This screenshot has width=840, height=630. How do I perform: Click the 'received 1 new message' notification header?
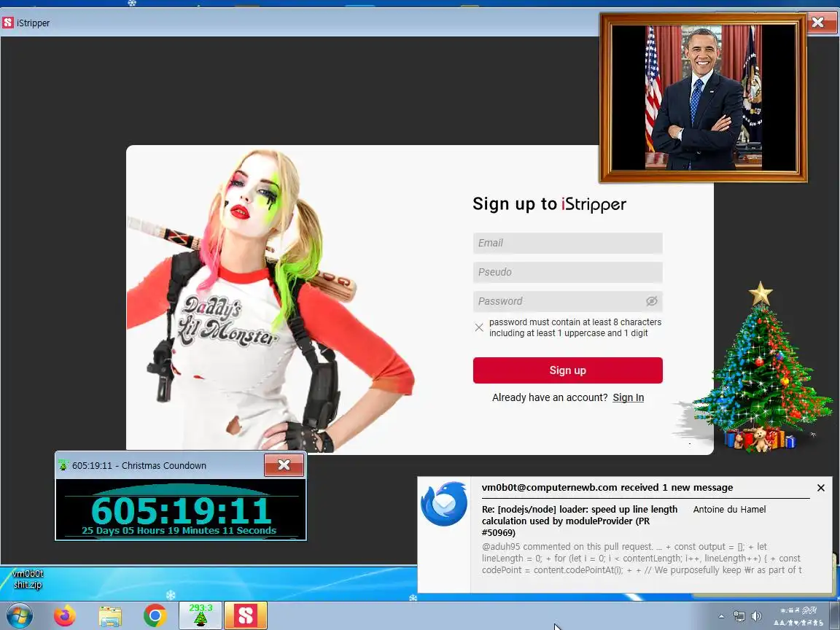[x=607, y=488]
